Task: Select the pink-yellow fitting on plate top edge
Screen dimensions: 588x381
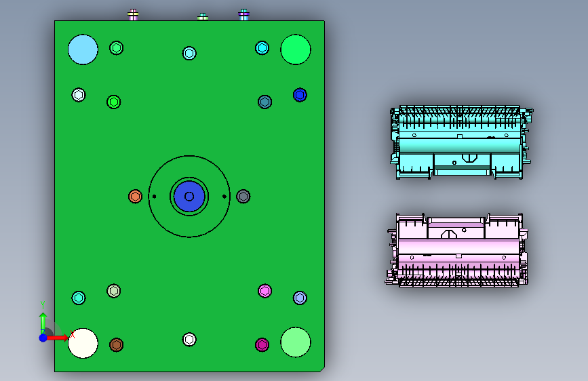Action: 133,15
